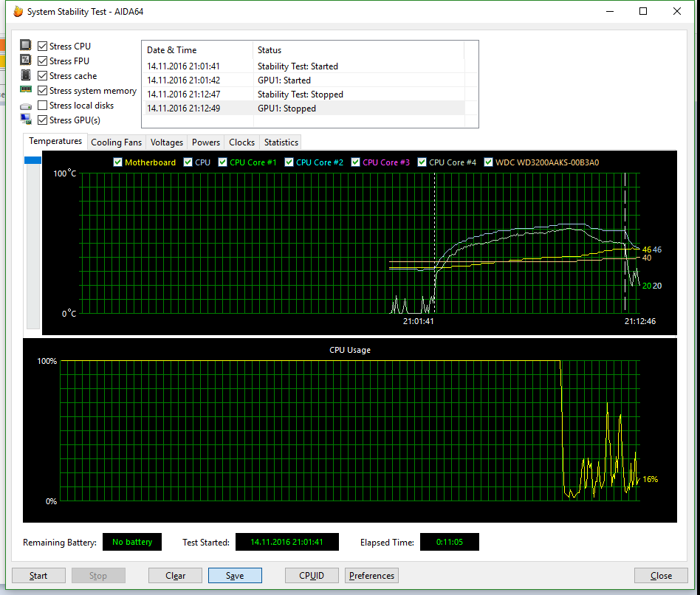This screenshot has height=595, width=700.
Task: Open Preferences dialog
Action: coord(371,575)
